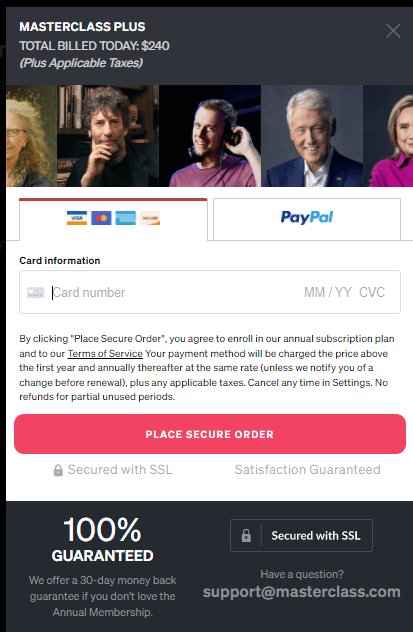Click the support@masterclass.com email

tap(301, 592)
